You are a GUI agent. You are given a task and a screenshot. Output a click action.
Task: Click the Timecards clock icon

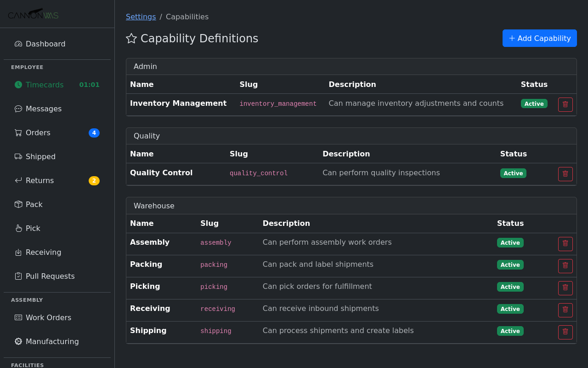(x=18, y=85)
